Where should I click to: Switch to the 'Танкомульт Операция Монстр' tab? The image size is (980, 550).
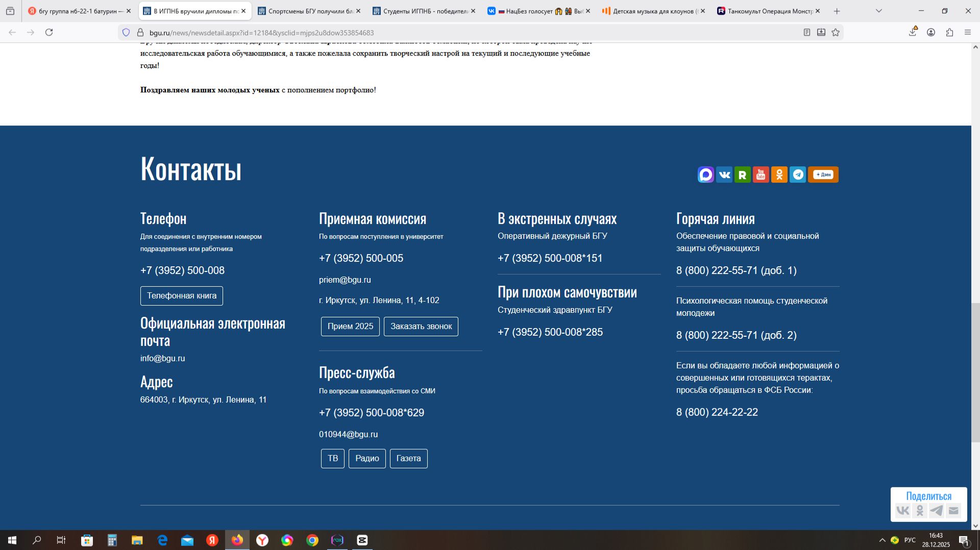click(x=769, y=11)
